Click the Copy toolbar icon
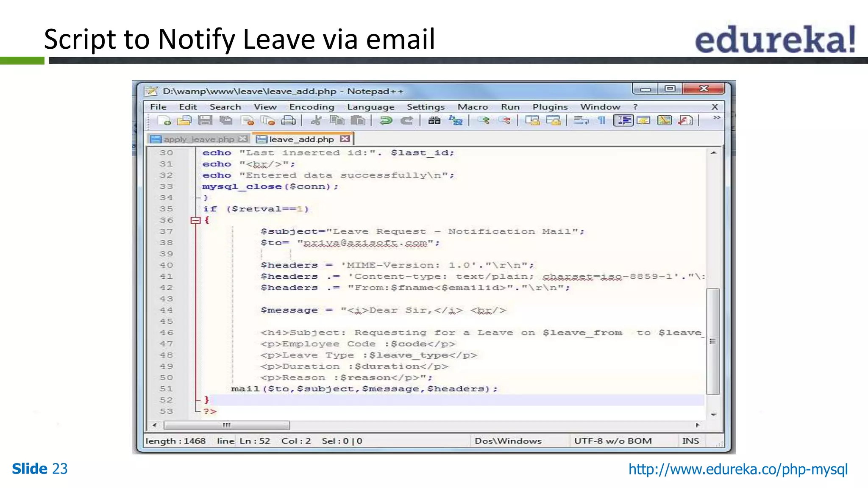Image resolution: width=868 pixels, height=488 pixels. (337, 121)
